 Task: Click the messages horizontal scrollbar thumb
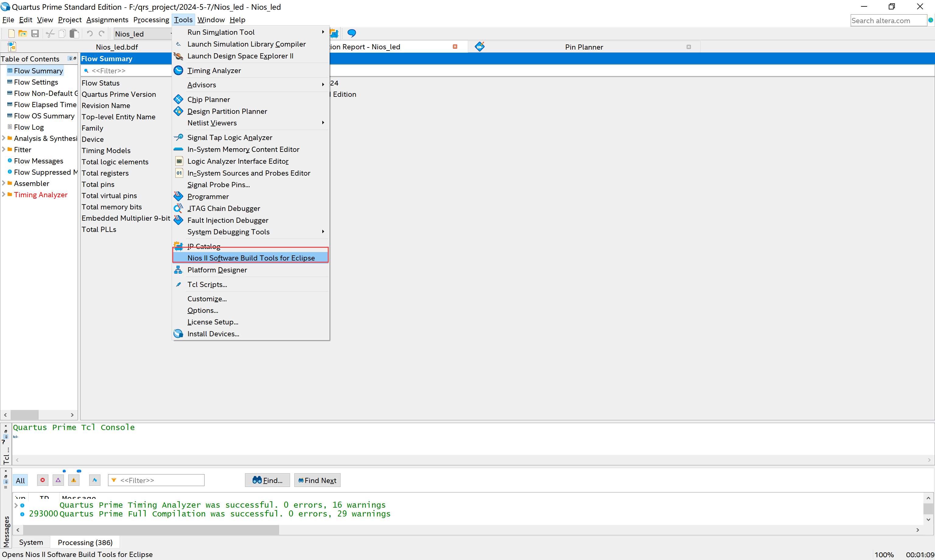[x=151, y=530]
